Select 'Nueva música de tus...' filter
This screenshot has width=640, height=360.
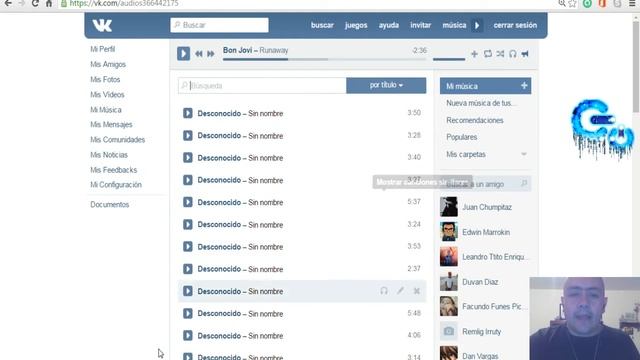click(x=481, y=103)
